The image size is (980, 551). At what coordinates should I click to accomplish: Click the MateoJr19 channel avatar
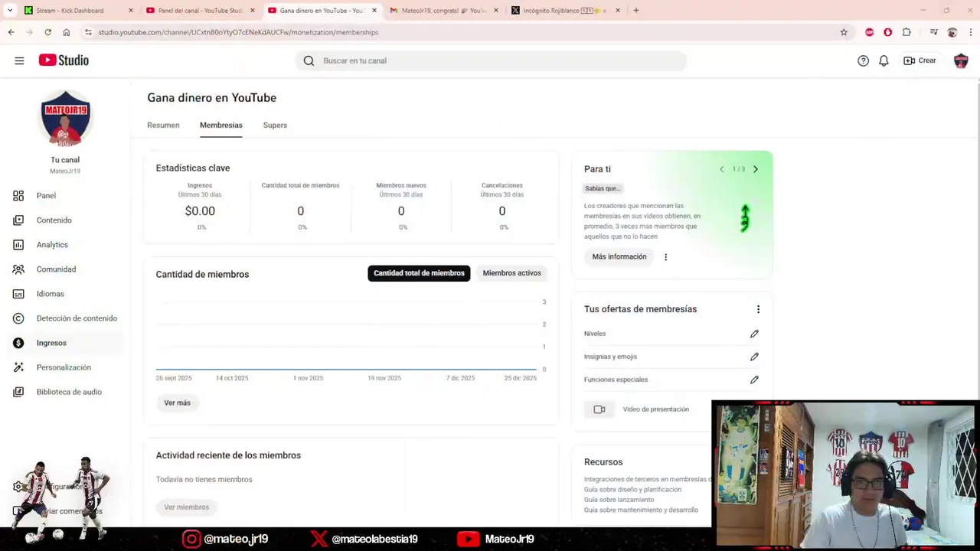pyautogui.click(x=65, y=119)
